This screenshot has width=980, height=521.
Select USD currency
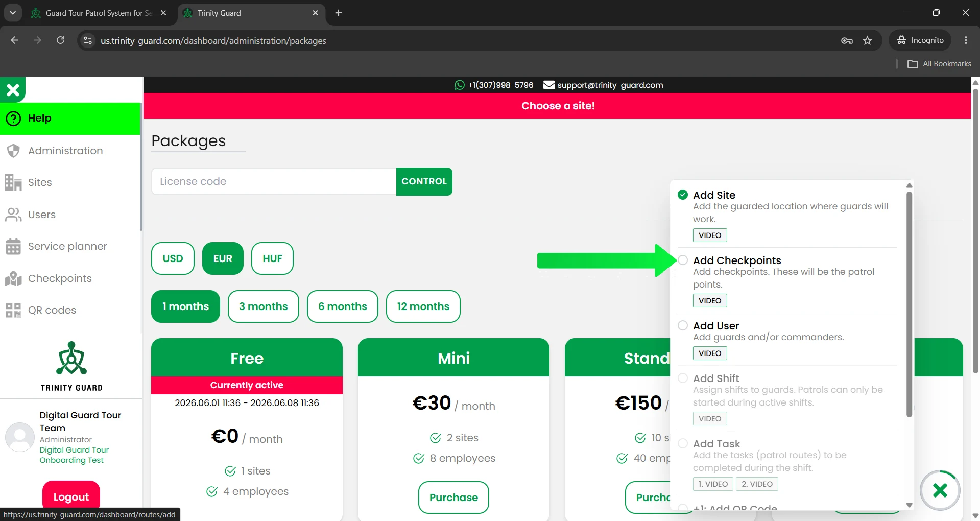pyautogui.click(x=173, y=258)
